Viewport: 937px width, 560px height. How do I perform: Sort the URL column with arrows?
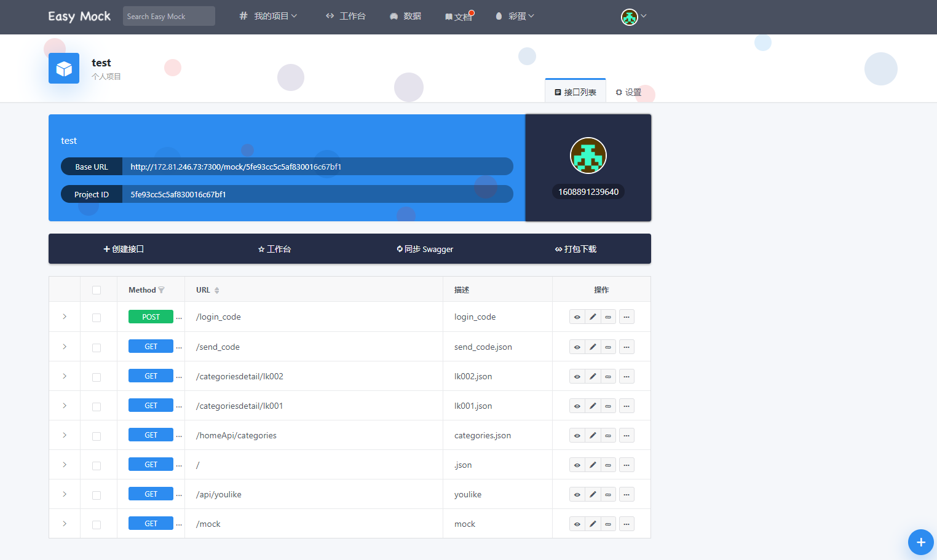[x=217, y=290]
